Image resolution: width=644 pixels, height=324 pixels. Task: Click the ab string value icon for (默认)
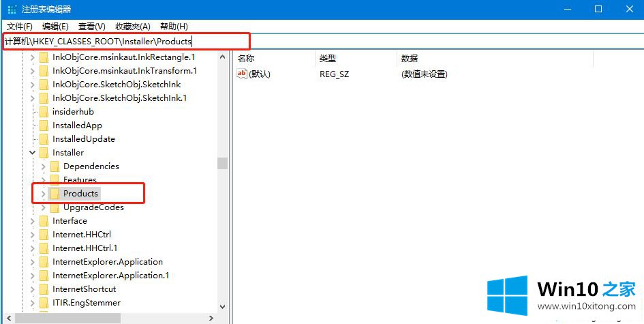pyautogui.click(x=242, y=74)
